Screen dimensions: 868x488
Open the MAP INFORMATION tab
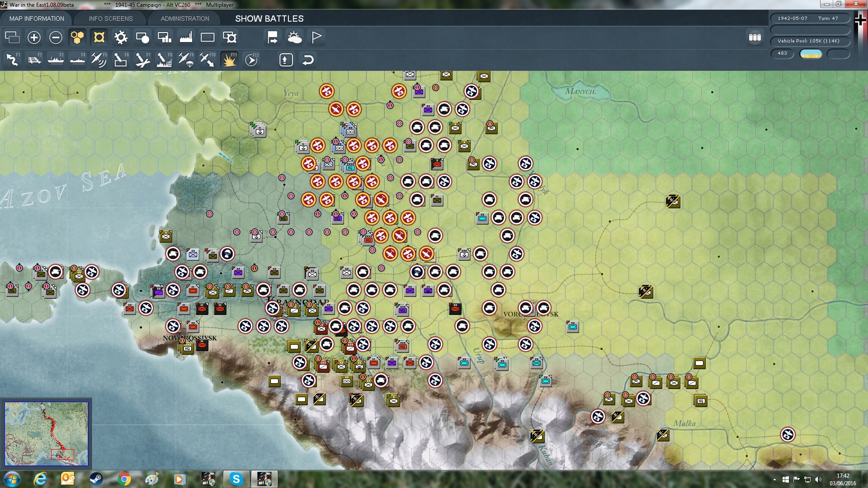(37, 19)
